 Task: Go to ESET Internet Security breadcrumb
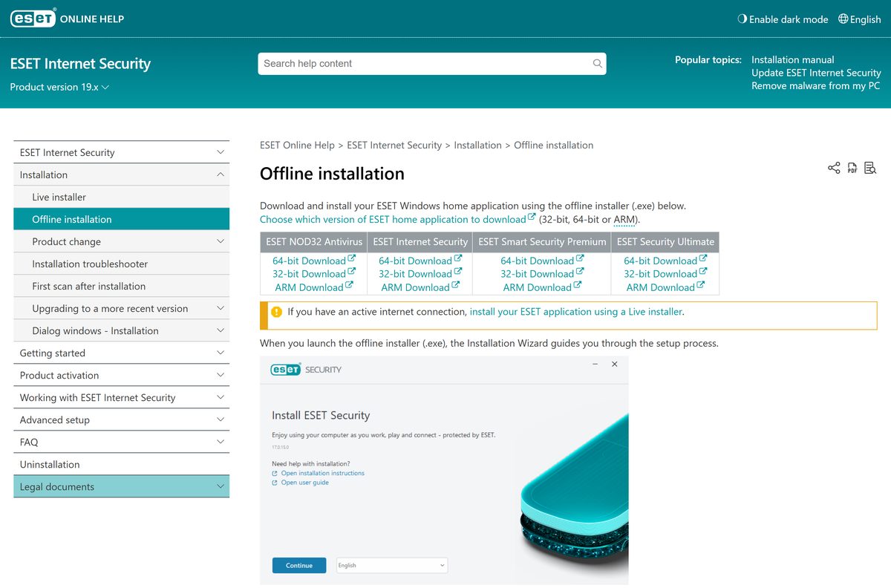394,146
